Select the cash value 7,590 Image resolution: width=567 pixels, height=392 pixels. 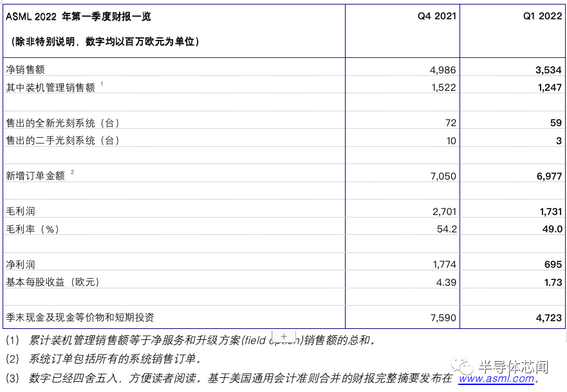tap(443, 318)
